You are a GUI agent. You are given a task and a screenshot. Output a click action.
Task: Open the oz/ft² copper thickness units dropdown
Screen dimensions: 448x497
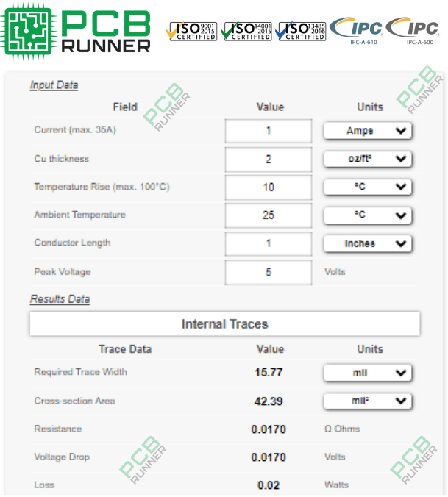368,159
